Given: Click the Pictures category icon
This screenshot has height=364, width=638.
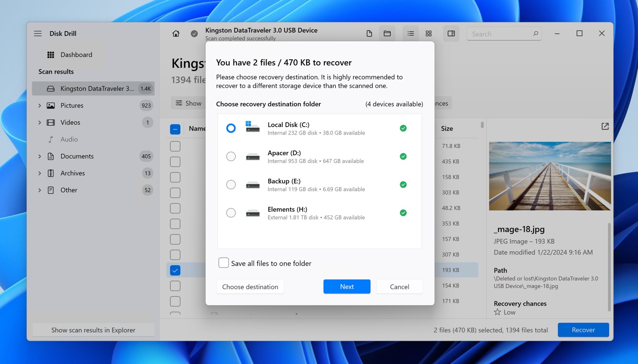Looking at the screenshot, I should tap(50, 105).
